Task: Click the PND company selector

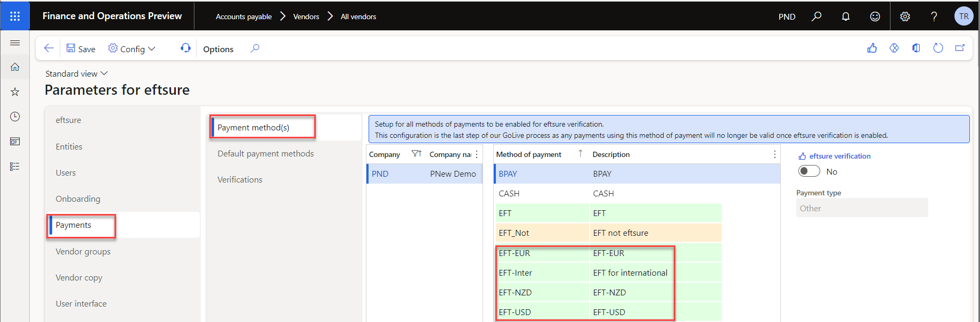Action: pos(787,16)
